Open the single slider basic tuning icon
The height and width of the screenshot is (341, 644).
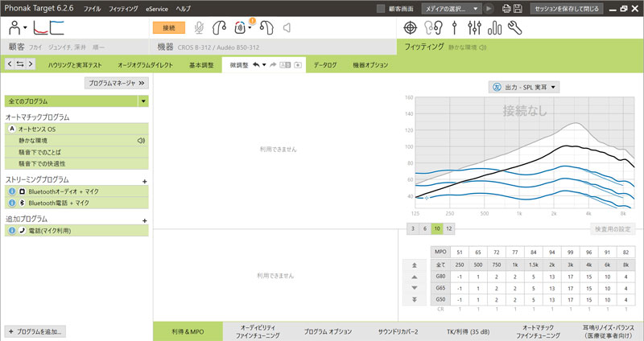click(454, 28)
